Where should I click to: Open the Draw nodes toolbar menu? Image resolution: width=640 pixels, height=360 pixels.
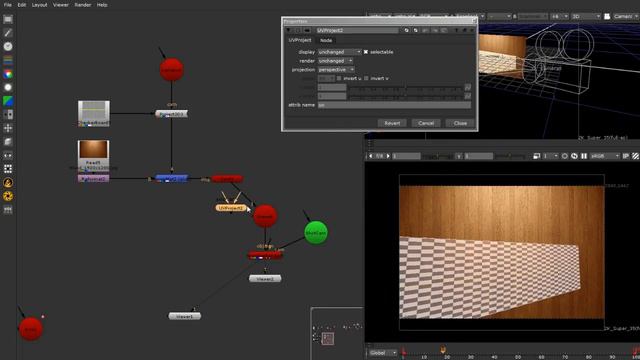pyautogui.click(x=8, y=33)
